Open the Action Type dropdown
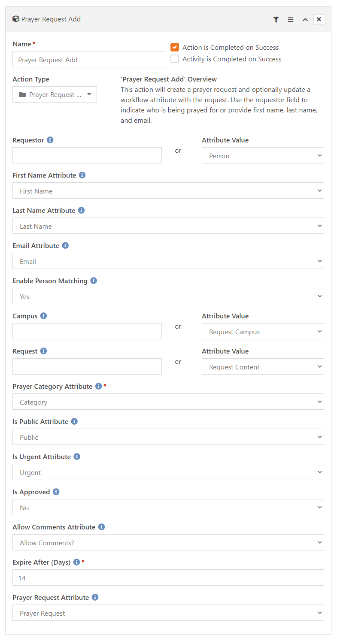 (55, 94)
